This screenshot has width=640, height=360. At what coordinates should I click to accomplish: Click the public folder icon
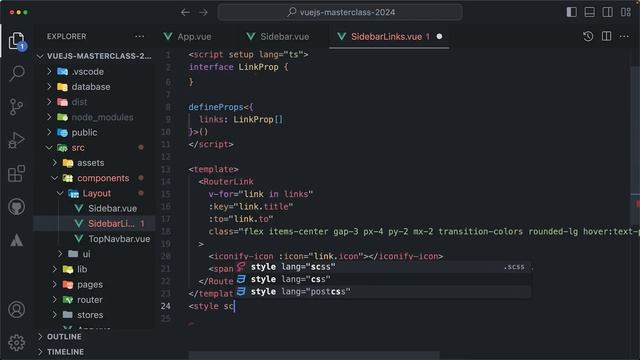(x=62, y=132)
